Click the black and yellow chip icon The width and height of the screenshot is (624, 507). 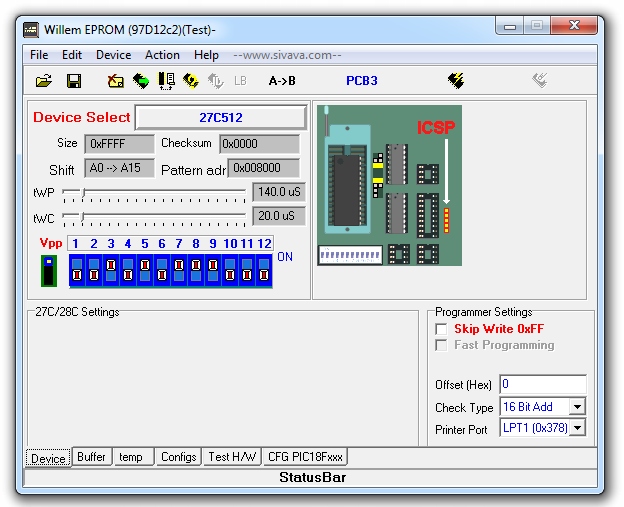pos(456,81)
